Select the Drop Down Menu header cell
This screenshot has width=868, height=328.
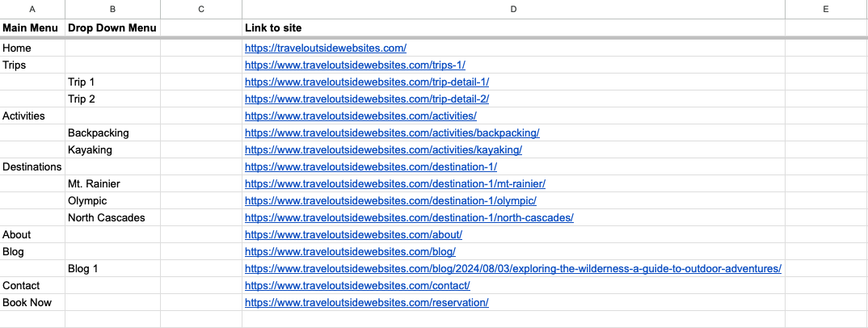tap(113, 27)
